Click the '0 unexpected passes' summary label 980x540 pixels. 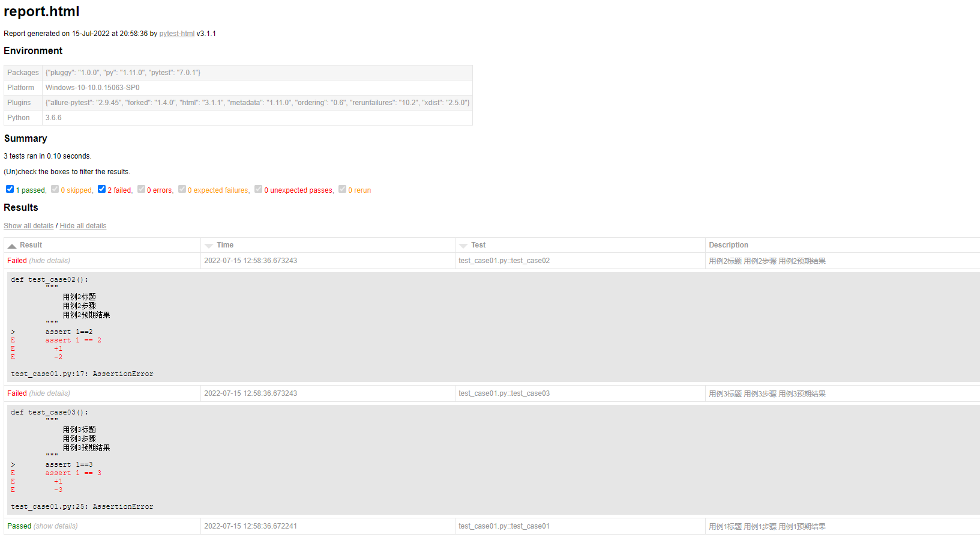click(x=299, y=190)
